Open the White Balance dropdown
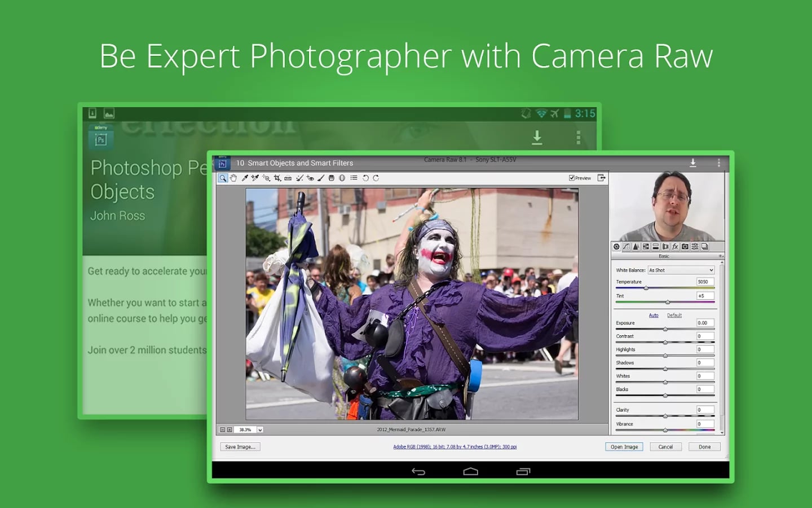Screen dimensions: 812x508 click(681, 270)
